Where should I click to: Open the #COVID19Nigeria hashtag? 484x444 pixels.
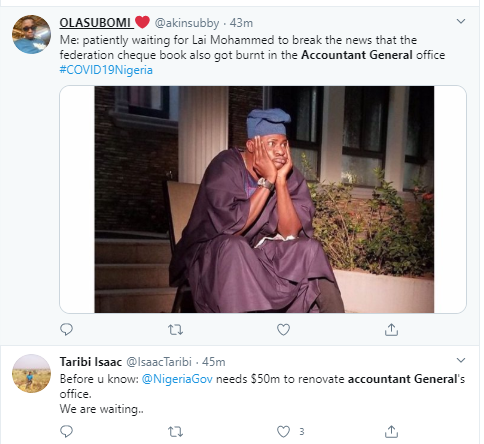106,70
